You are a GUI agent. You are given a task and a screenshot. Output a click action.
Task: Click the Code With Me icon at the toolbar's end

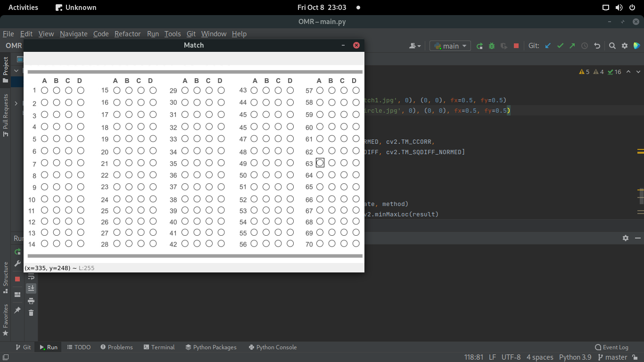pyautogui.click(x=637, y=46)
